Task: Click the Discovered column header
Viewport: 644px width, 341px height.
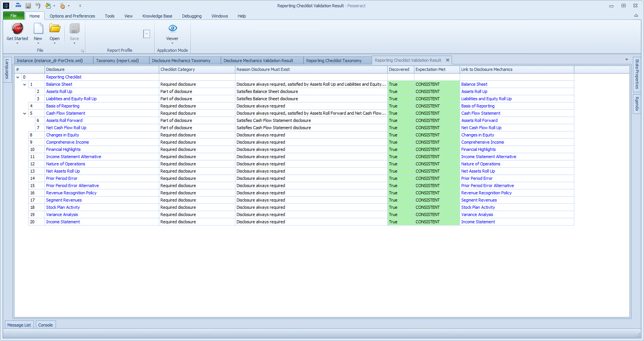Action: 401,69
